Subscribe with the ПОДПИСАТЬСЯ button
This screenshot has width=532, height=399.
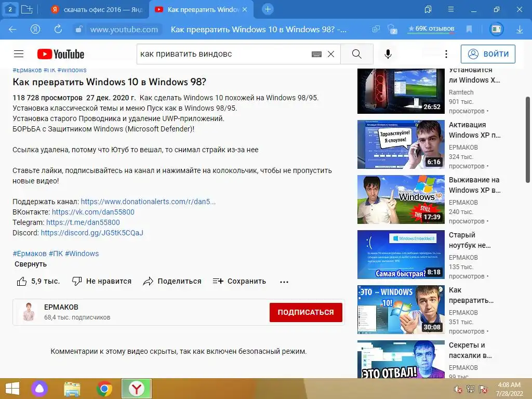305,312
